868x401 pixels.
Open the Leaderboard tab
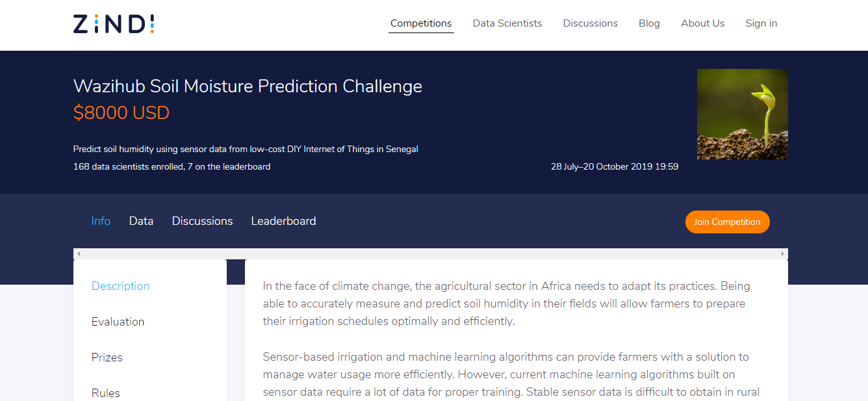(x=283, y=221)
